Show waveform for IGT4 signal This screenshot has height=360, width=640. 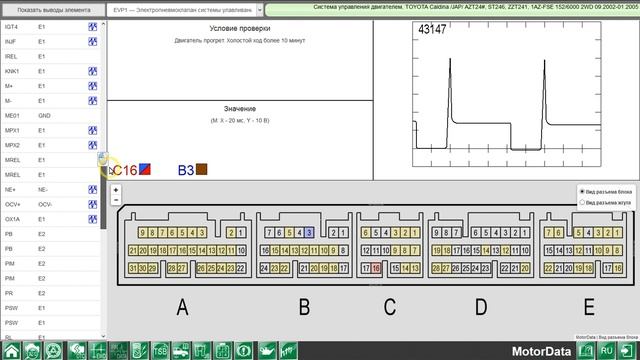click(x=93, y=27)
